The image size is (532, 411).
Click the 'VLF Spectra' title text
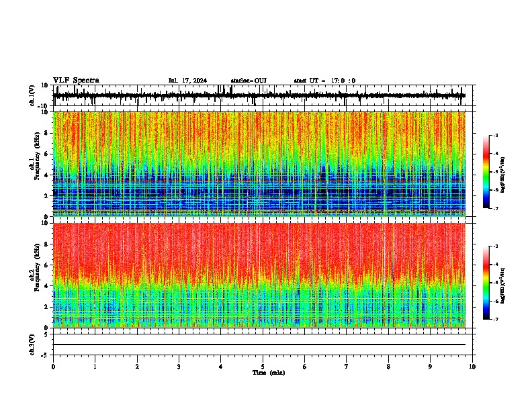[x=76, y=81]
